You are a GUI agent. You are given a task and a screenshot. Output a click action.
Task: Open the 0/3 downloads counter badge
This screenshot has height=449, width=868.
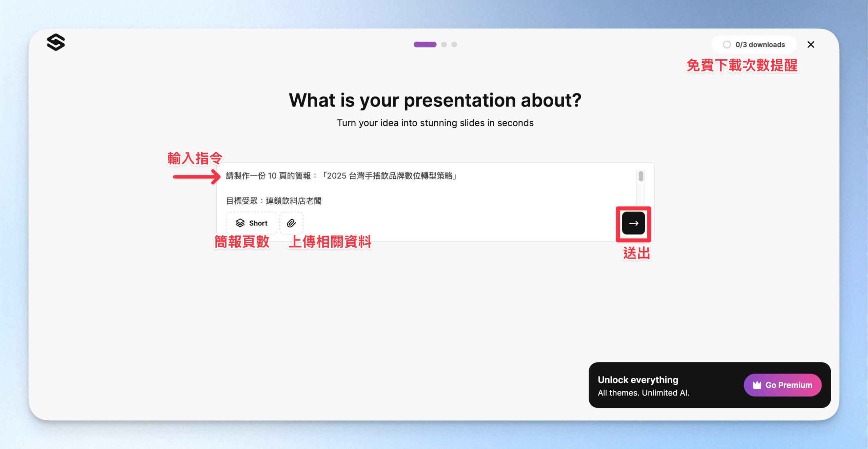(x=754, y=45)
